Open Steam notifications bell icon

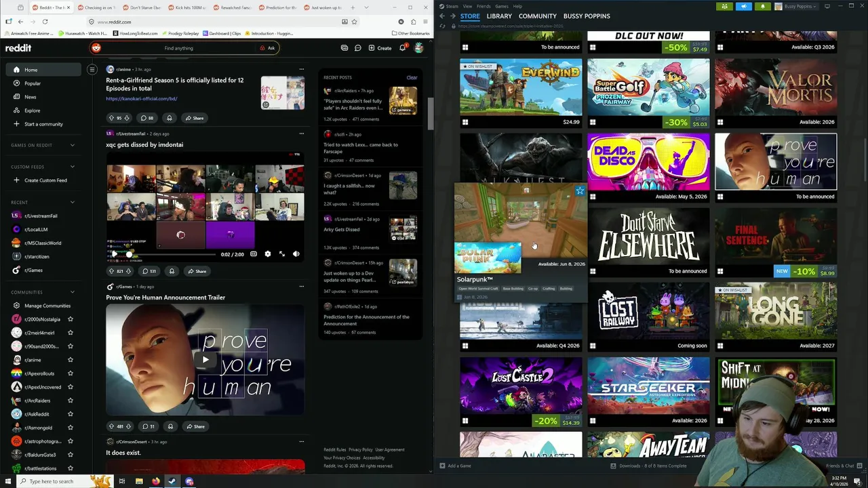(x=762, y=6)
